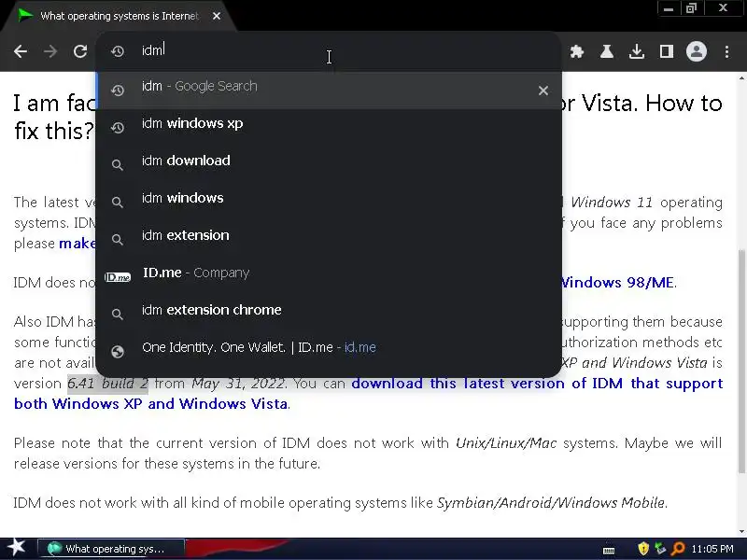
Task: Reload the current page
Action: point(80,51)
